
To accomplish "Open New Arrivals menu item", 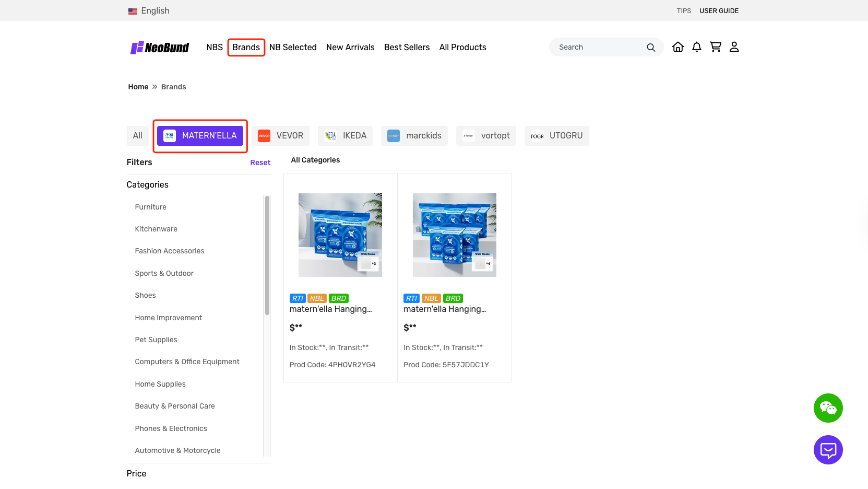I will pyautogui.click(x=350, y=48).
